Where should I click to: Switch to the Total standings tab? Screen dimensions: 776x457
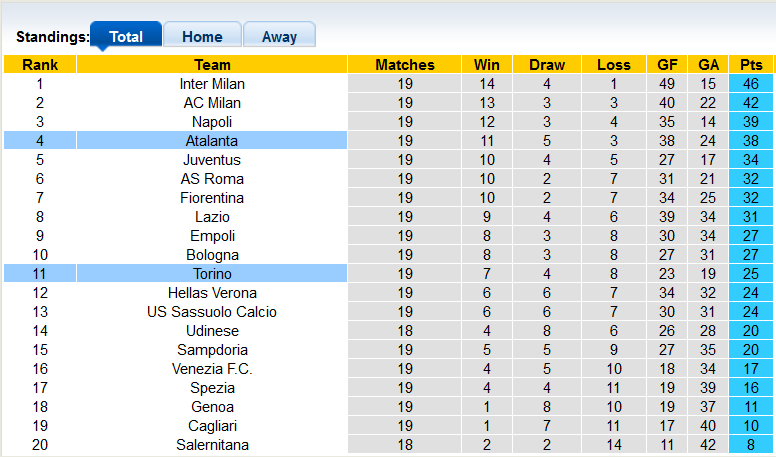[x=126, y=37]
